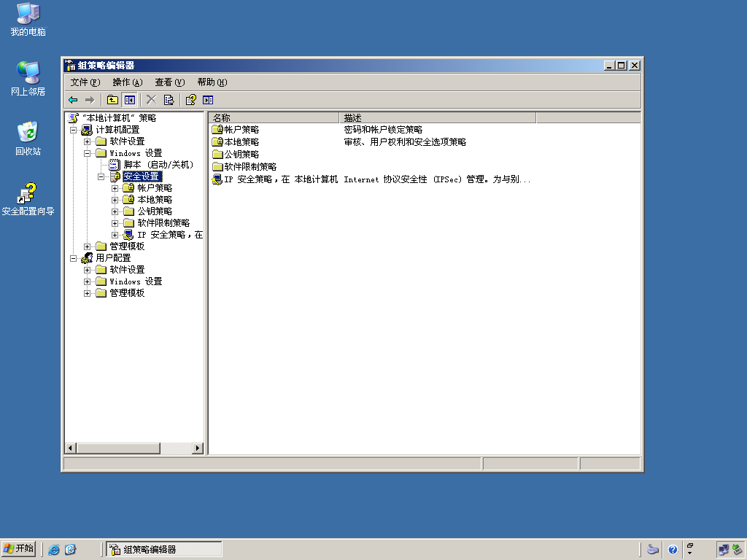Click description 审核、用户权利和安全选项策略
747x560 pixels.
(x=405, y=142)
